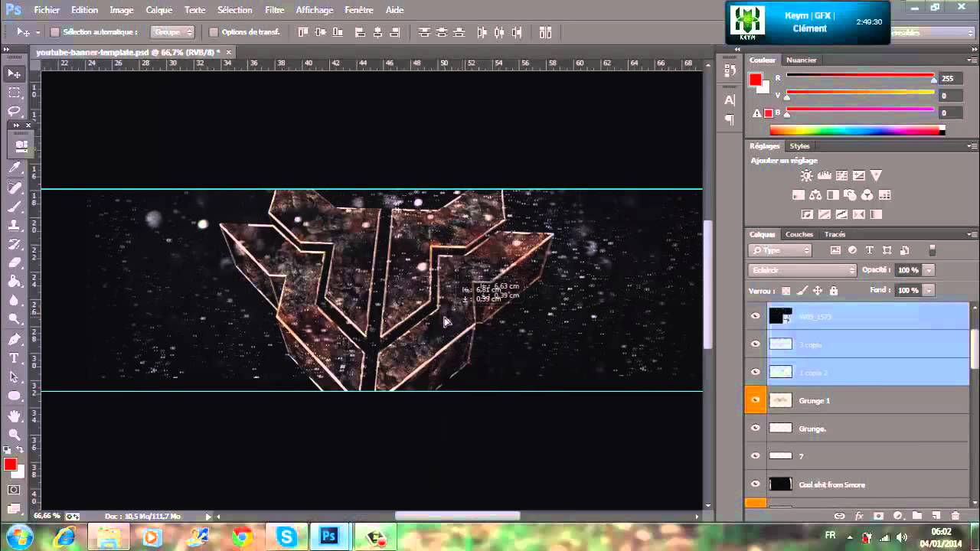Add a layer style with fx icon
Image resolution: width=980 pixels, height=551 pixels.
859,517
